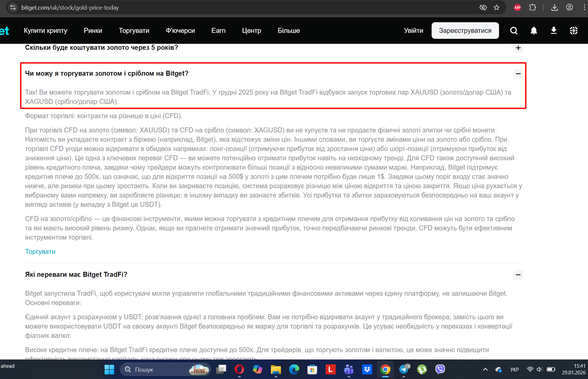Screen dimensions: 588x379
Task: Open the cloud sync tray icon
Action: (x=498, y=369)
